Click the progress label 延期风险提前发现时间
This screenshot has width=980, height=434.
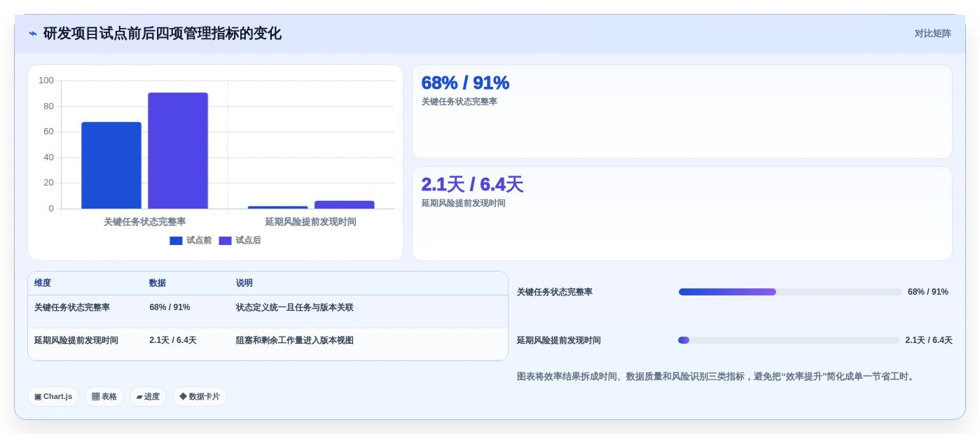[559, 340]
